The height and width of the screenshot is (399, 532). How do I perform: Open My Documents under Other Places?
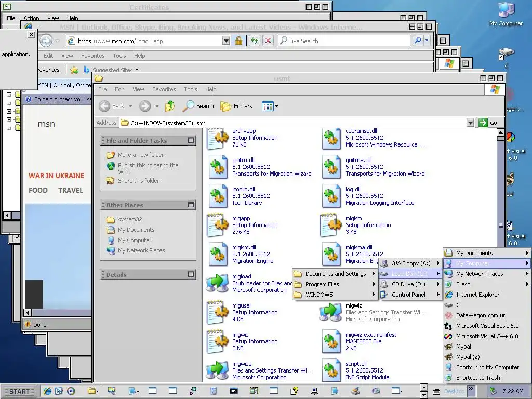click(x=136, y=230)
